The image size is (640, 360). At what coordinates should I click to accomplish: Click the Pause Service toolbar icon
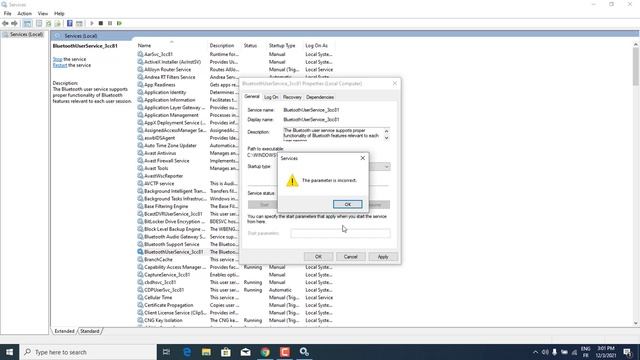click(110, 24)
